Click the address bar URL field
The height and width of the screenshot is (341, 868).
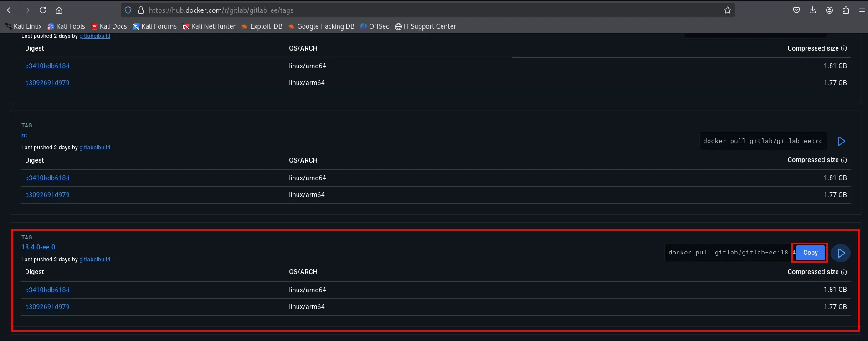pos(428,10)
